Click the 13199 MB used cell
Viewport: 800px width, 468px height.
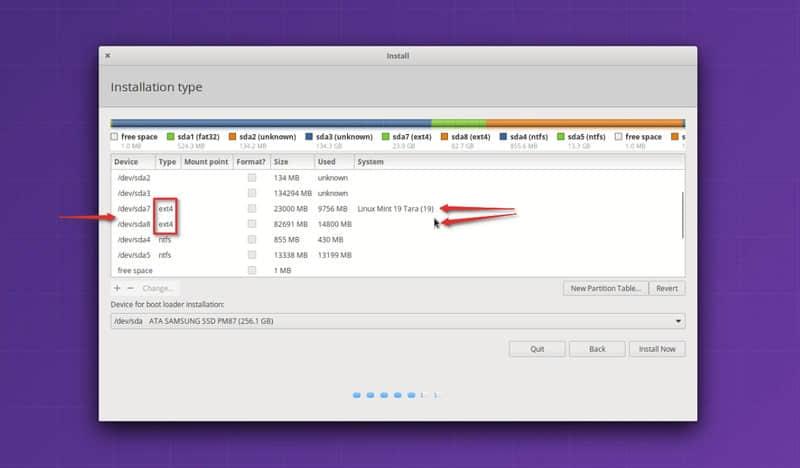click(x=334, y=255)
